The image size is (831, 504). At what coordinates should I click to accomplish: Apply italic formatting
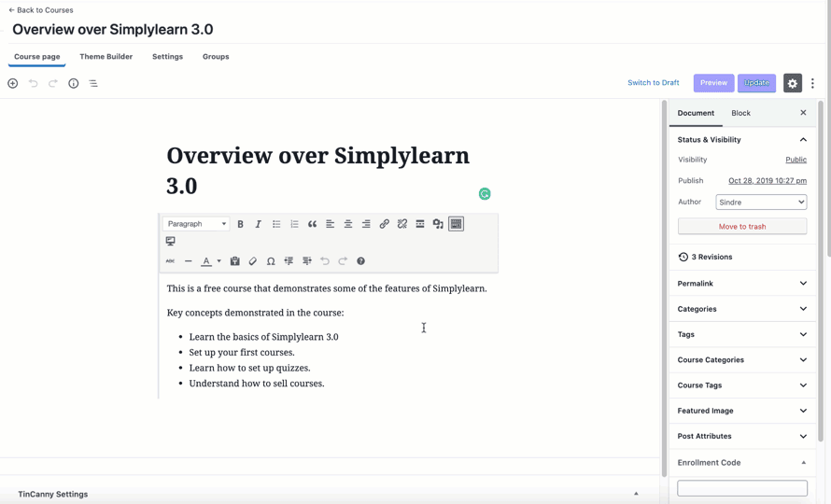pyautogui.click(x=258, y=224)
